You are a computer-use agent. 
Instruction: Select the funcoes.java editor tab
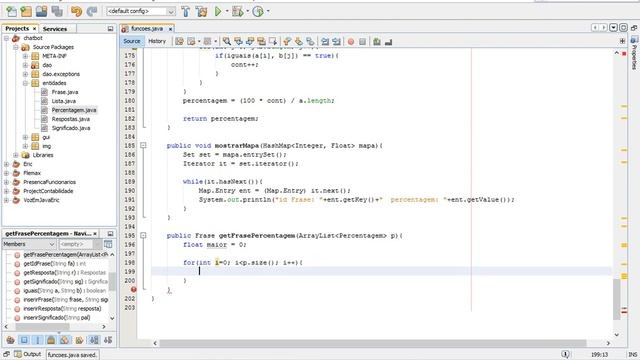tap(147, 29)
